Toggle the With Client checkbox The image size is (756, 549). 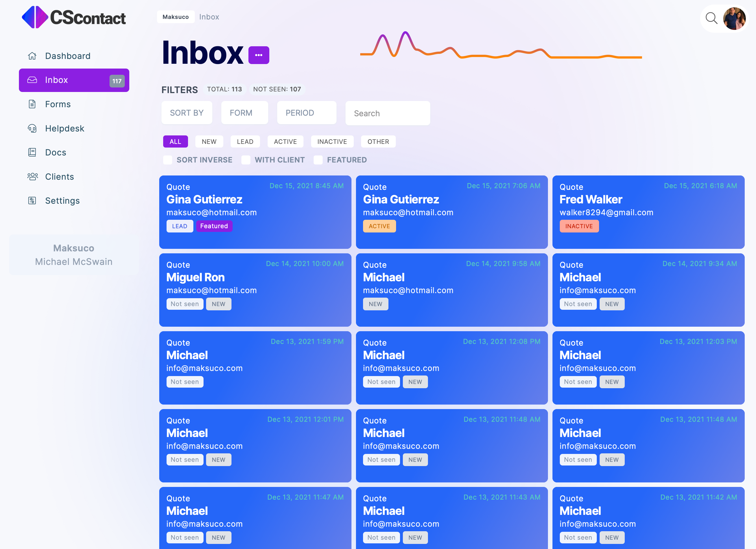coord(246,160)
